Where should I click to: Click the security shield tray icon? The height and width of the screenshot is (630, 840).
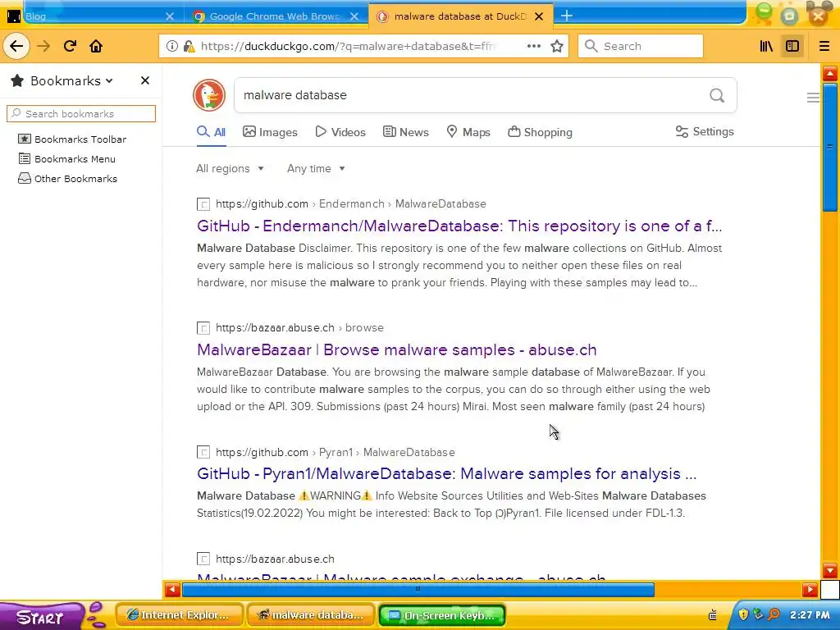743,614
